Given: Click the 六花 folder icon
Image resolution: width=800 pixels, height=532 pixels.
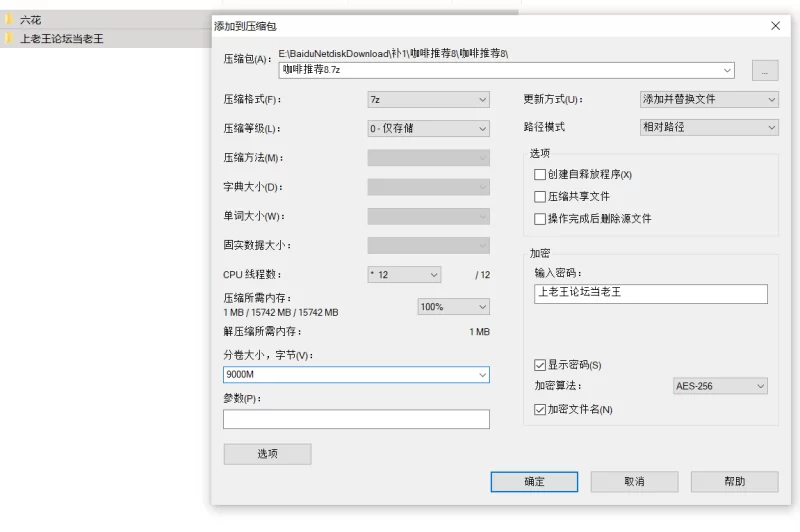Looking at the screenshot, I should 8,20.
